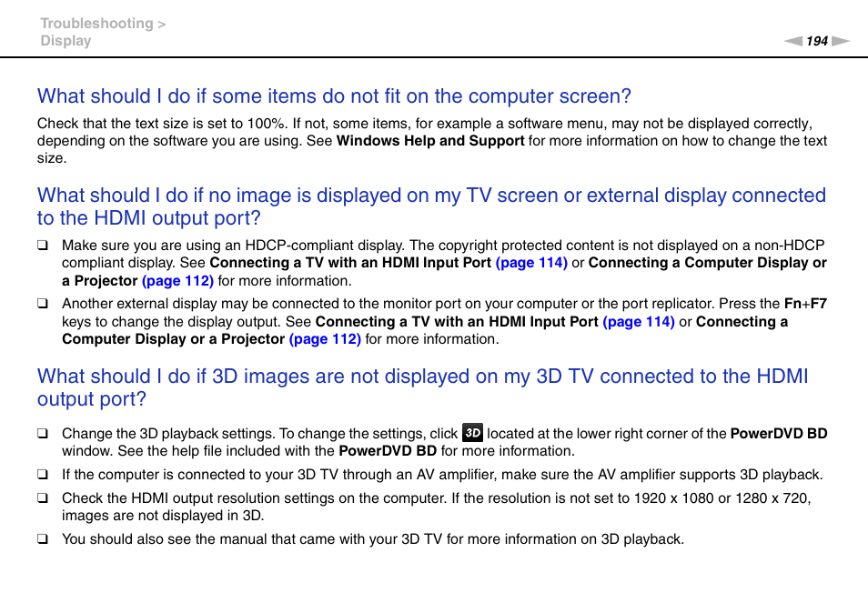The width and height of the screenshot is (868, 613).
Task: Click the computer screen fit question heading
Action: pyautogui.click(x=332, y=95)
